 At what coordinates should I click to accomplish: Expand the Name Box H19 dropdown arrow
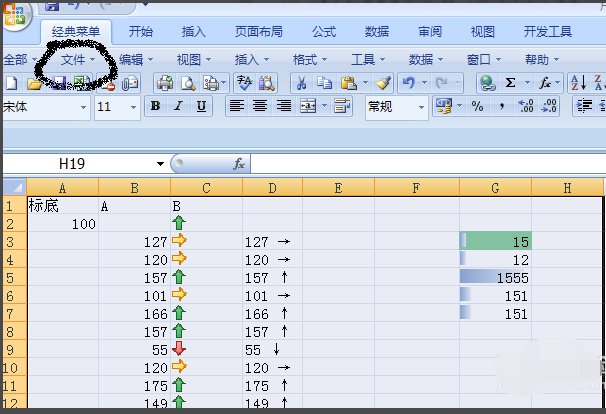tap(160, 164)
